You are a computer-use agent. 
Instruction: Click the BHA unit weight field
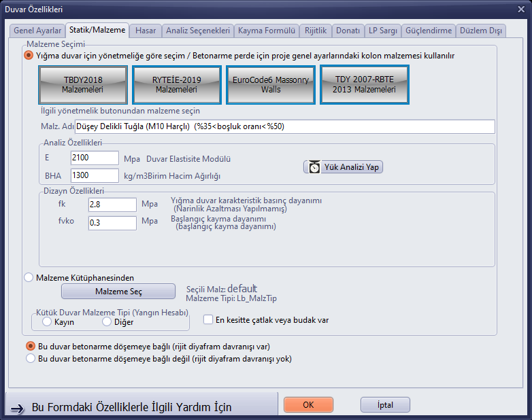coord(95,175)
